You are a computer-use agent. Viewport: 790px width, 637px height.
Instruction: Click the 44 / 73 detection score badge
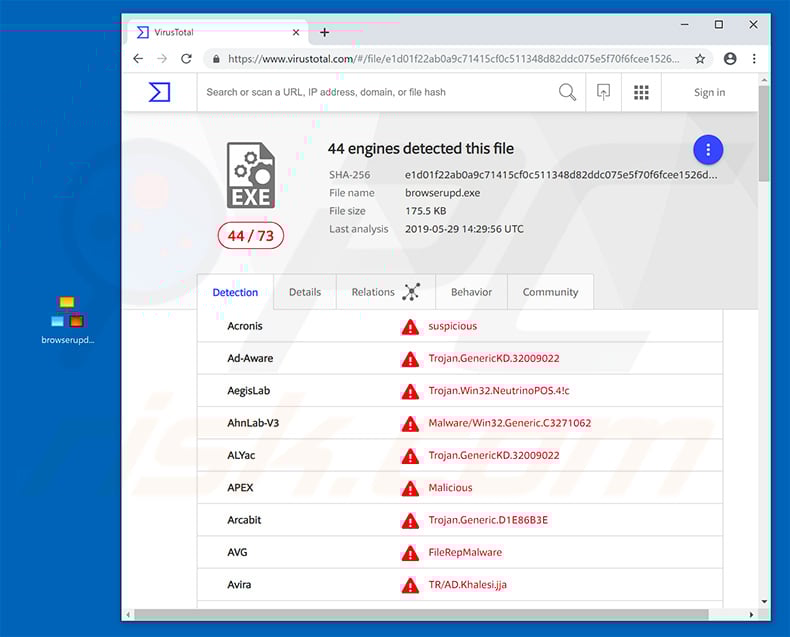(250, 236)
